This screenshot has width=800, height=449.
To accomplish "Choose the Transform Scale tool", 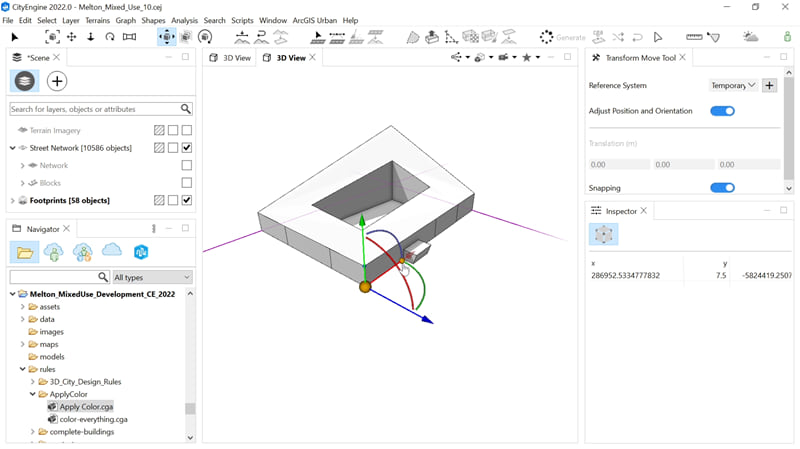I will point(186,37).
